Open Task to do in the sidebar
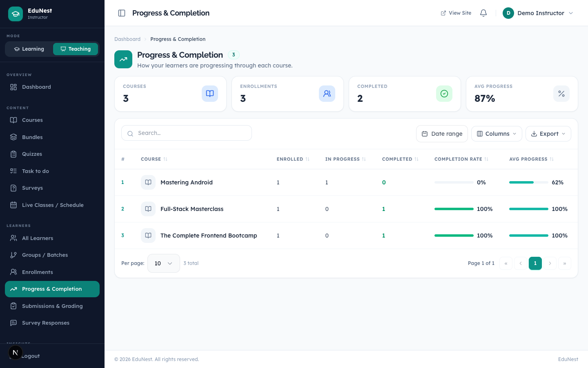 52,171
